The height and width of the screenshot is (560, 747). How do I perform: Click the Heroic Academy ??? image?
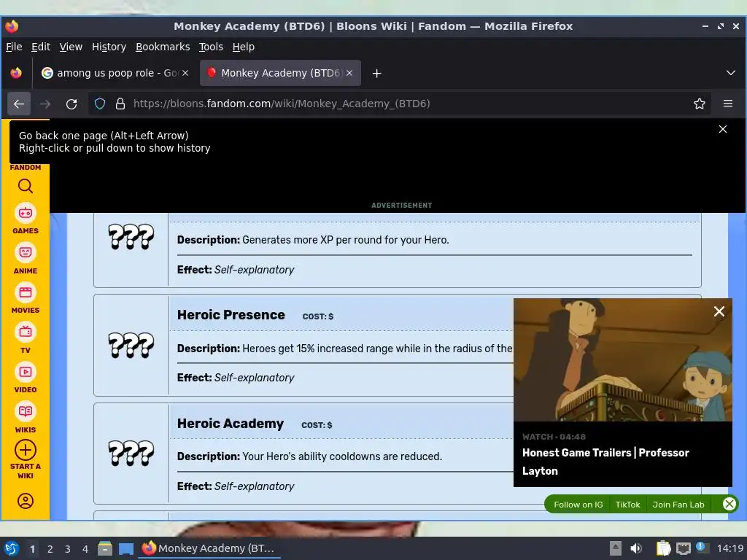point(131,454)
